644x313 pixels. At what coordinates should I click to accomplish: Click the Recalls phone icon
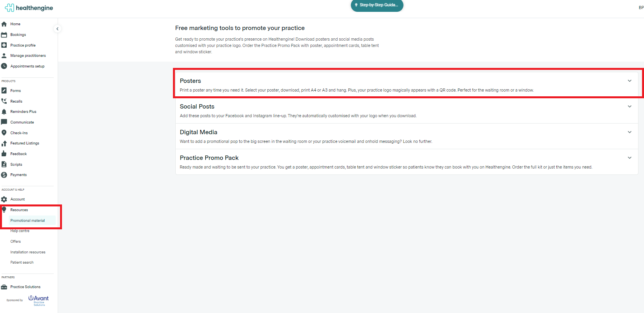coord(4,101)
